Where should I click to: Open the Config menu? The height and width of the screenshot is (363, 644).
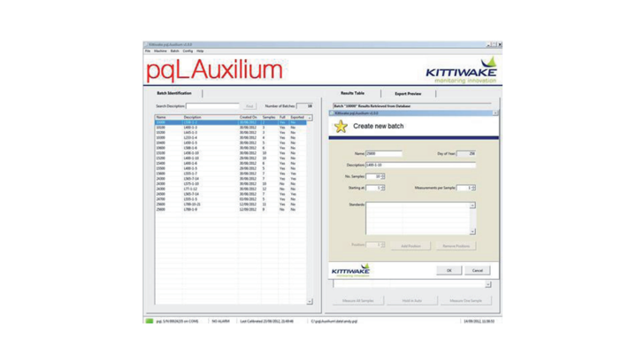click(188, 50)
